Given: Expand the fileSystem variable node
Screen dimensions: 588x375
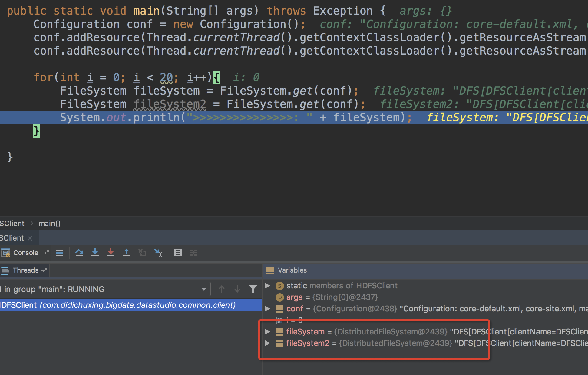Looking at the screenshot, I should pyautogui.click(x=268, y=332).
